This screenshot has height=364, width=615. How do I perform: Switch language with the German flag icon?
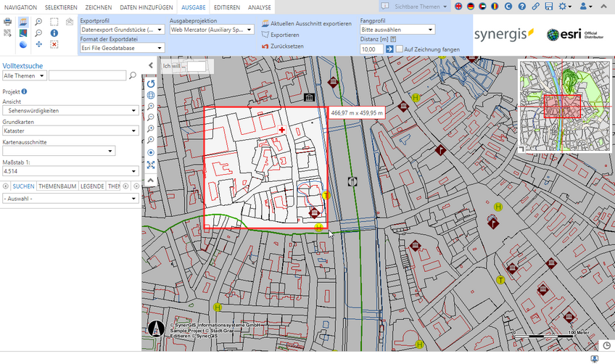click(470, 7)
